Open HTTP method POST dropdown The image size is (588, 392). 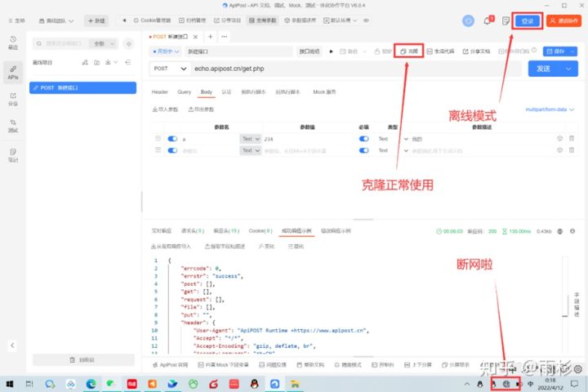click(x=170, y=69)
